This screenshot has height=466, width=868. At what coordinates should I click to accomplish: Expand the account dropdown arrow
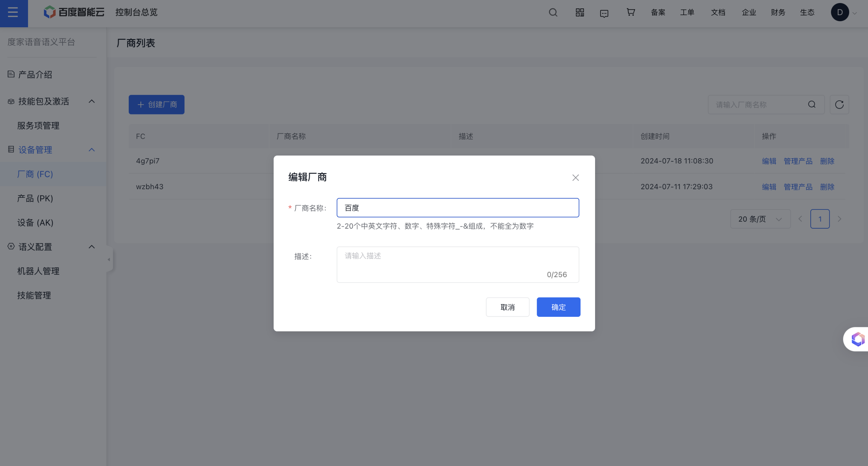point(855,13)
